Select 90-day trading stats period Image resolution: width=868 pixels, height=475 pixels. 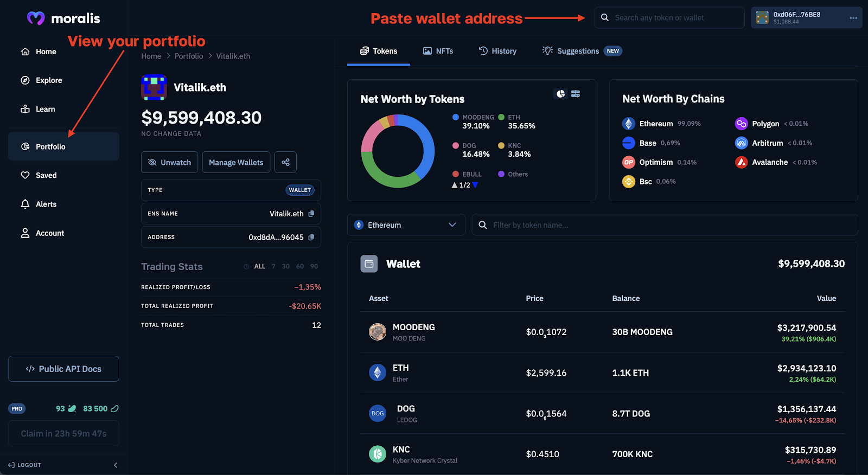314,266
